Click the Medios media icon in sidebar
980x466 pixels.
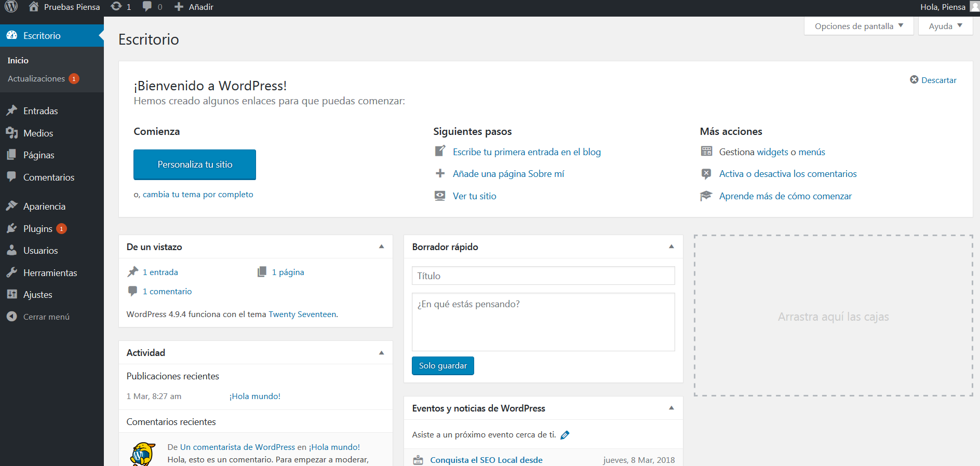pyautogui.click(x=12, y=133)
